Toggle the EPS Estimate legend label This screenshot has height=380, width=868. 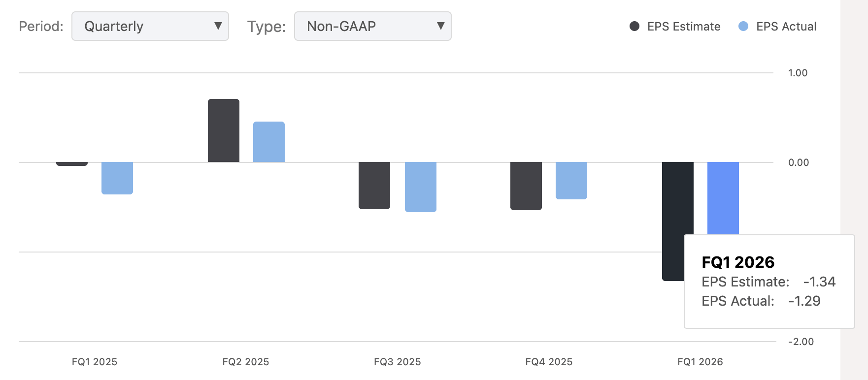pos(684,27)
